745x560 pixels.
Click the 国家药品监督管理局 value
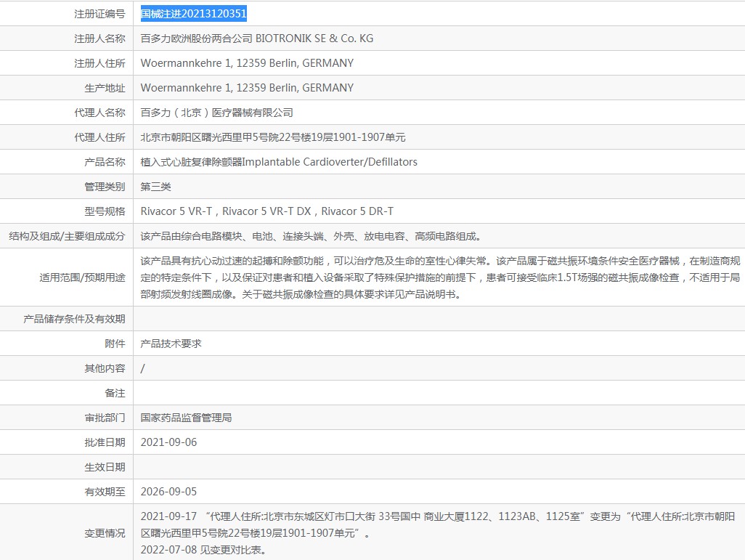186,418
